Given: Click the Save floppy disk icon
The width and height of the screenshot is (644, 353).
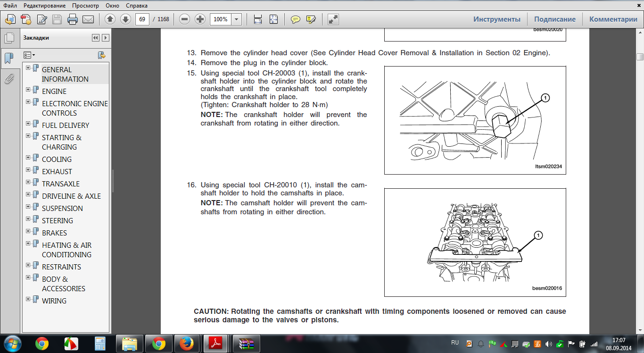Looking at the screenshot, I should pos(57,19).
